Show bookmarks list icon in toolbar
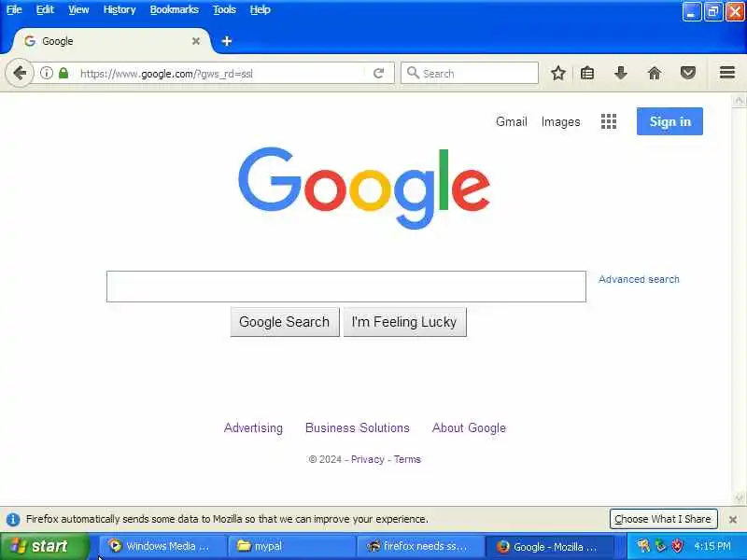This screenshot has height=560, width=747. 587,73
